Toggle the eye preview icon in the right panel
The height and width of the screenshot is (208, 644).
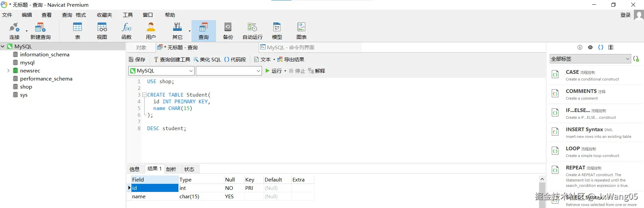click(590, 47)
